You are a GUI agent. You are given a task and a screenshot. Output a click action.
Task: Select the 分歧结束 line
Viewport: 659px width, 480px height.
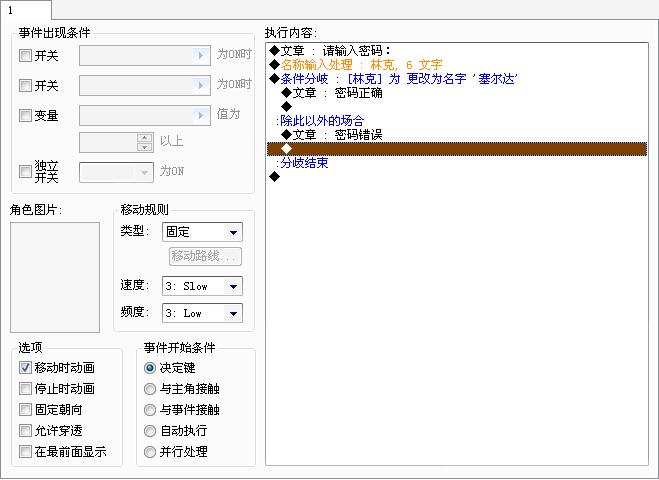(457, 163)
